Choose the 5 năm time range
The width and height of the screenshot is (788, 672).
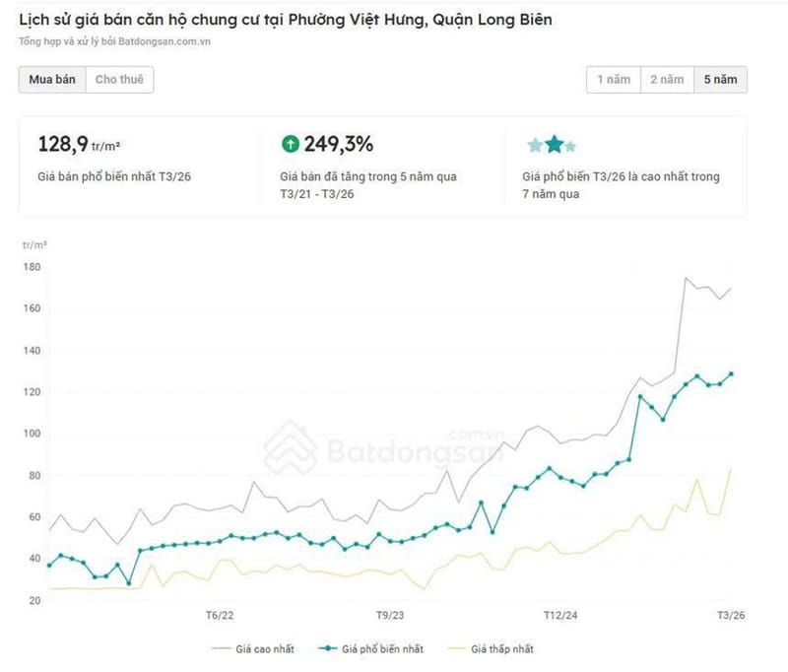tap(720, 80)
